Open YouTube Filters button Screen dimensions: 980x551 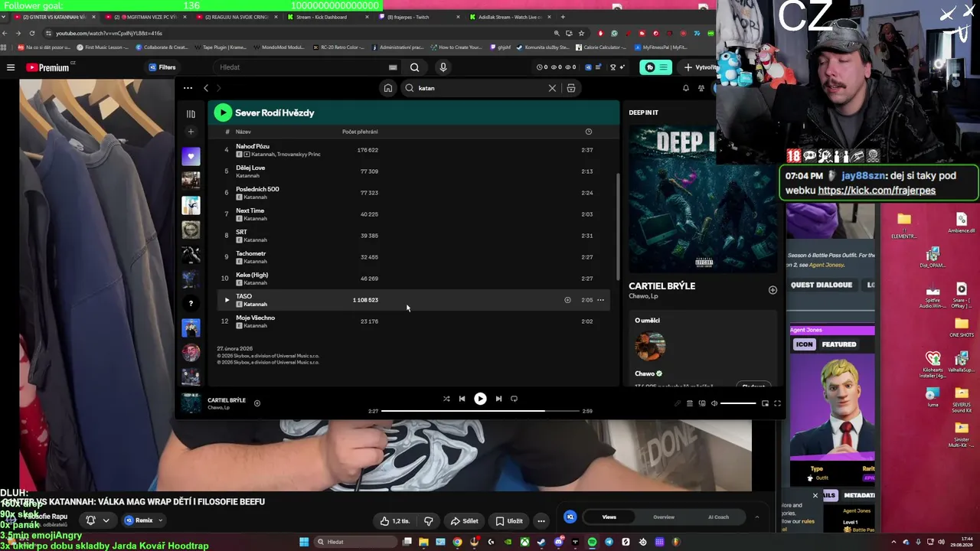(162, 67)
